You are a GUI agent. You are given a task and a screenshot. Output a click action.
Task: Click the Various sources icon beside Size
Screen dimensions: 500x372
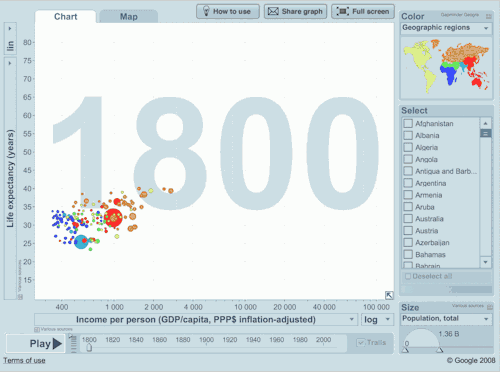[x=490, y=306]
